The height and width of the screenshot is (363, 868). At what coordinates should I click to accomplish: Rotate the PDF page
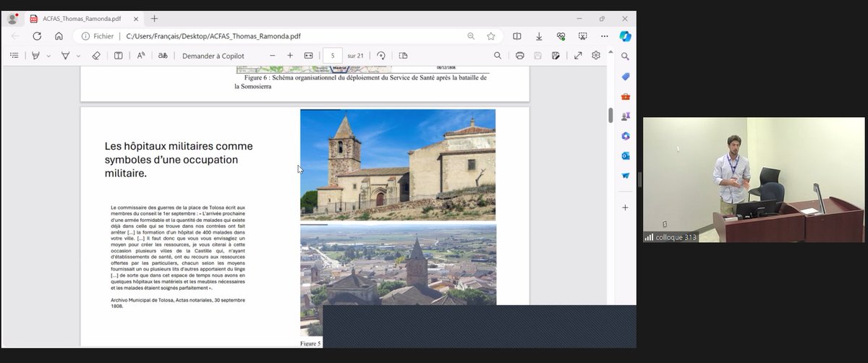coord(381,56)
